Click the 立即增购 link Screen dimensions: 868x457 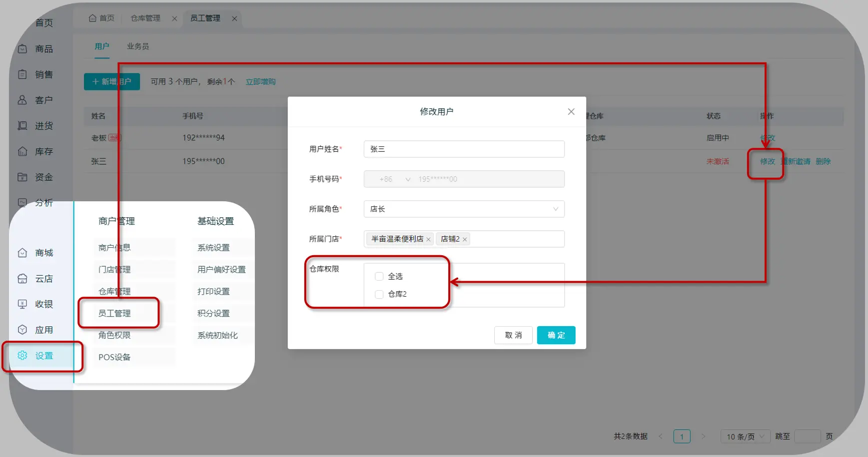260,81
